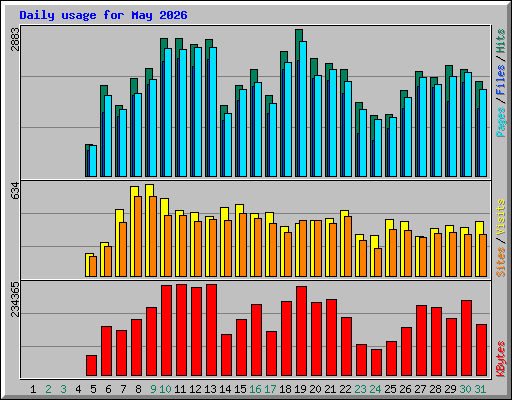Click day label 11
The height and width of the screenshot is (400, 512).
[180, 389]
